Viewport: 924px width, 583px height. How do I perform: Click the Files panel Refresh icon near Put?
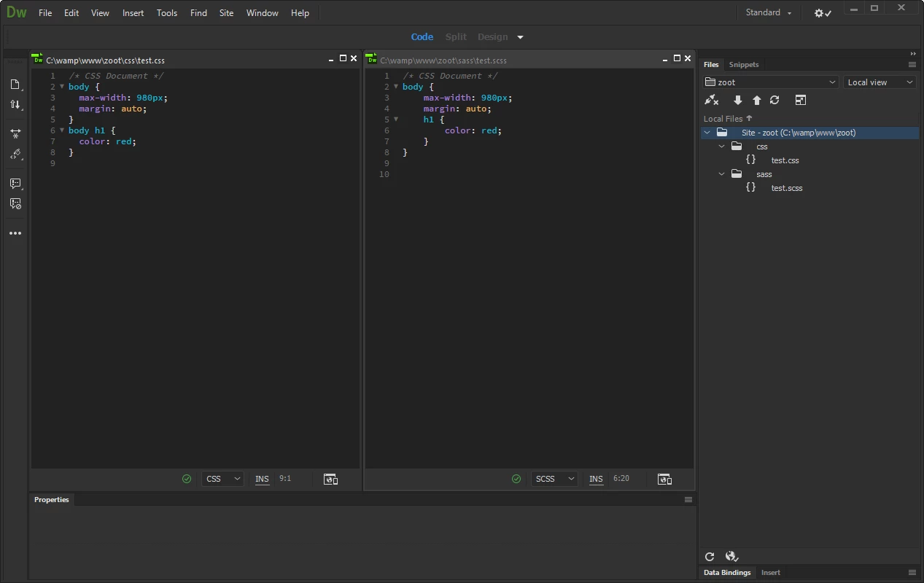coord(774,100)
